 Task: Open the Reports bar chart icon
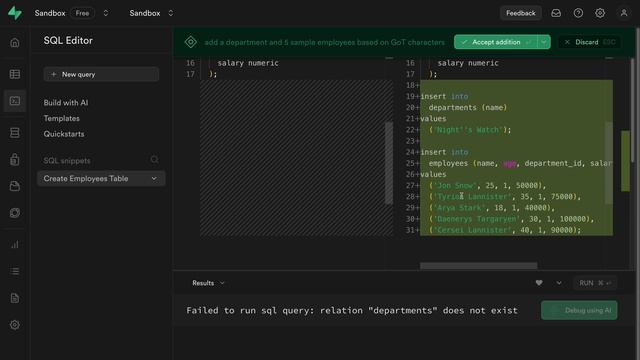coord(15,244)
